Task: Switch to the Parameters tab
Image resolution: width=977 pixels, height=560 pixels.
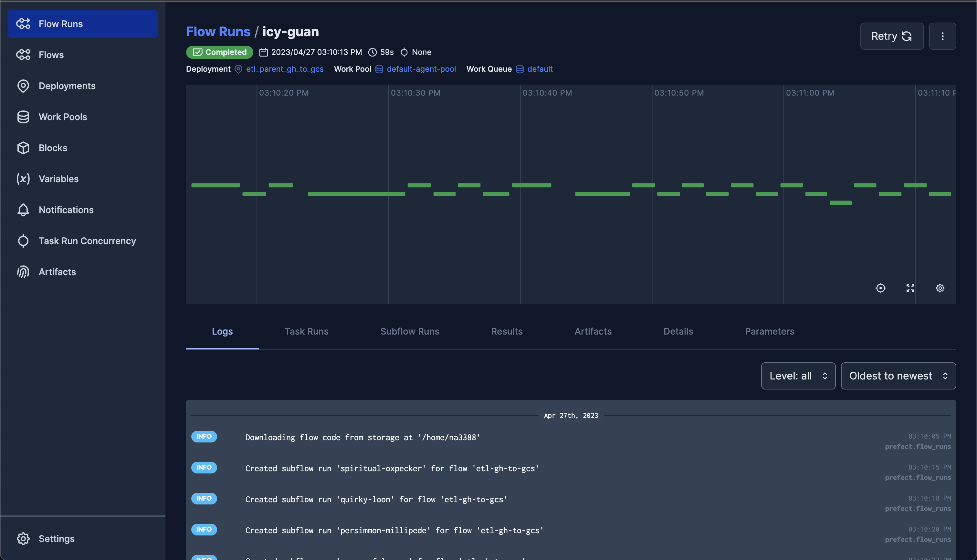Action: [769, 332]
